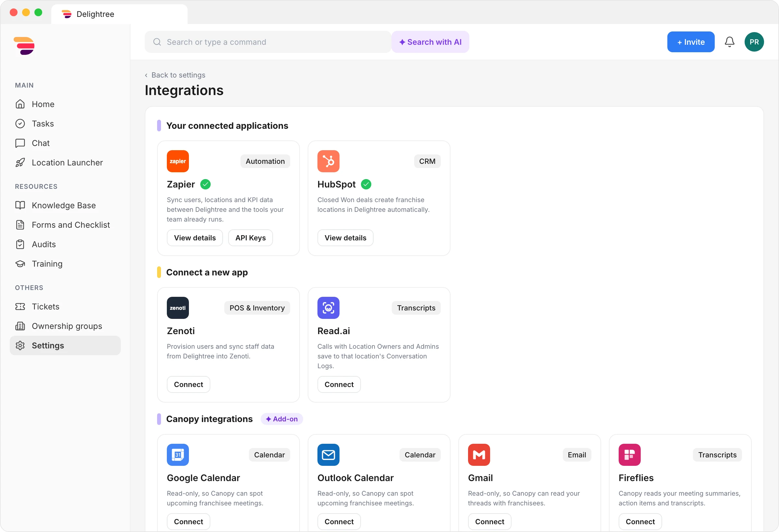
Task: Open the notifications bell
Action: click(729, 42)
